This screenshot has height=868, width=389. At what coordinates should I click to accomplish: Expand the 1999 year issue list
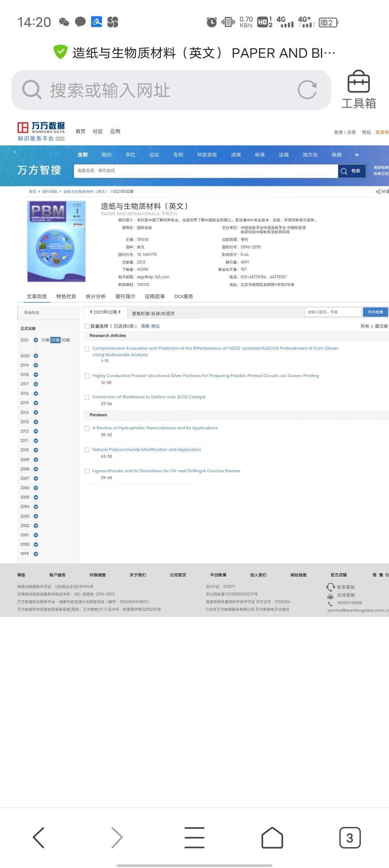(36, 554)
